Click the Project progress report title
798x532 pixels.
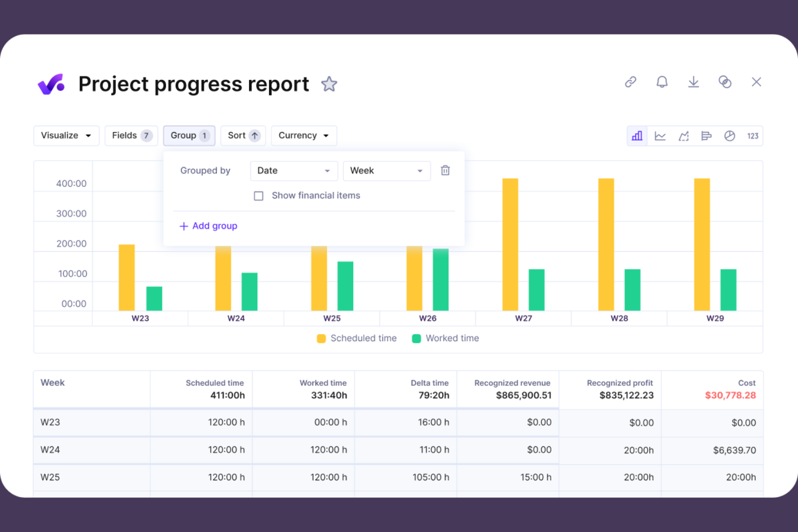coord(194,84)
